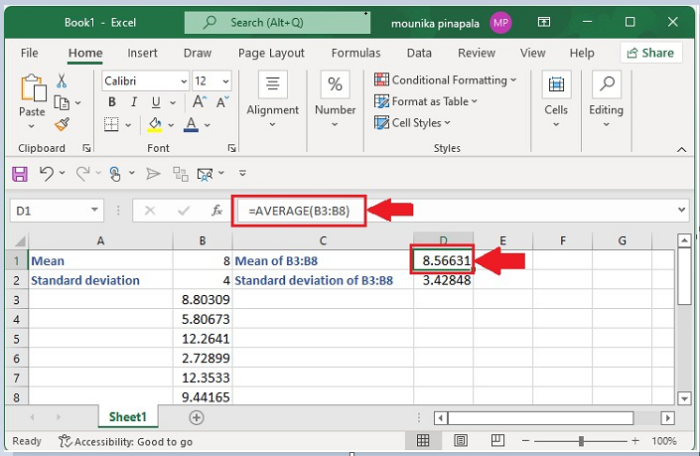The image size is (700, 456).
Task: Open the Formulas tab
Action: point(356,53)
